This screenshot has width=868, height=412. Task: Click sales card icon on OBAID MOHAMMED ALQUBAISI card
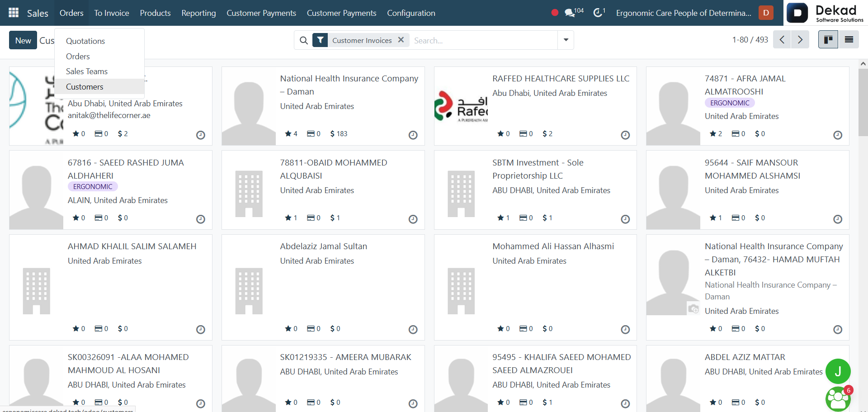tap(311, 218)
